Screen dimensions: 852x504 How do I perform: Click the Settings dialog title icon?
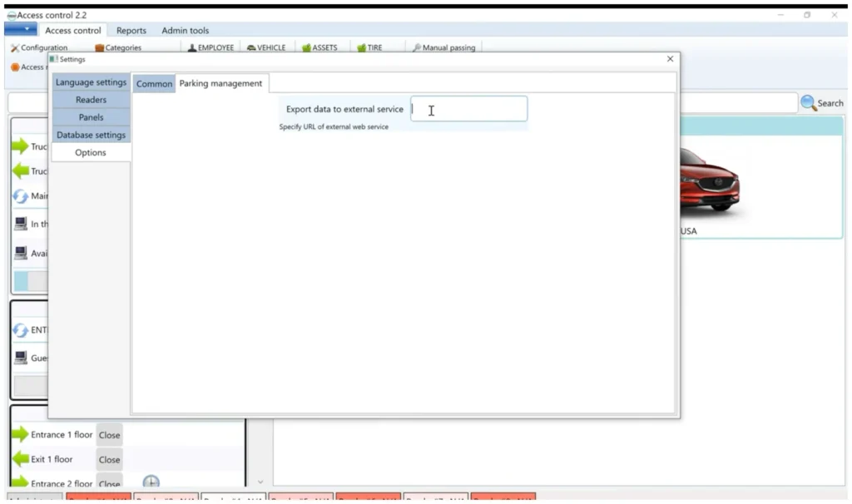coord(53,59)
